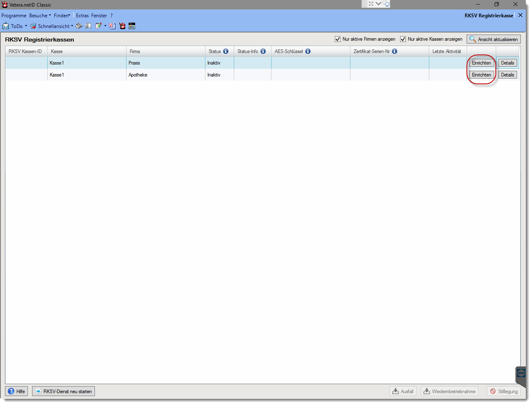Toggle Nur aktive Kassen anzeigen checkbox
Image resolution: width=532 pixels, height=405 pixels.
[x=403, y=39]
